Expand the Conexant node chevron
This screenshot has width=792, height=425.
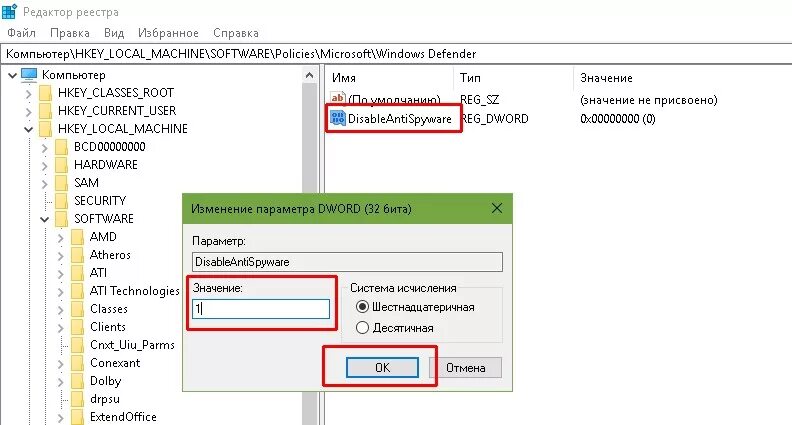[61, 364]
